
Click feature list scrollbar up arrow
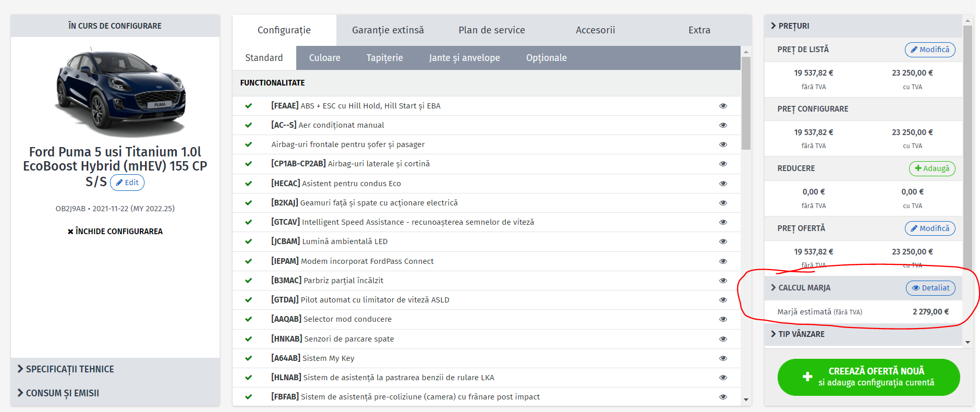tap(746, 52)
